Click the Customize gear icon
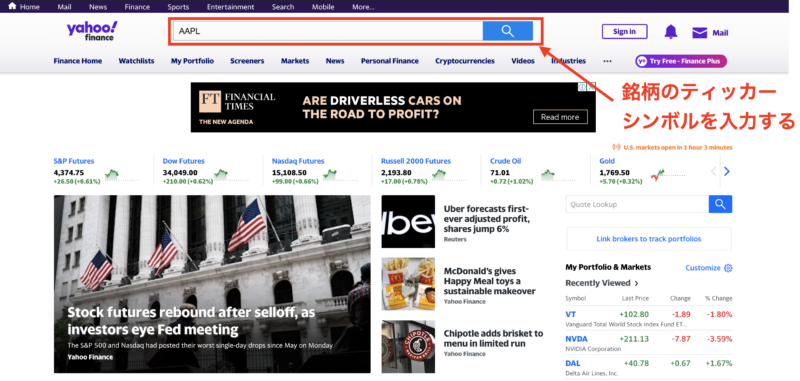The image size is (800, 381). [728, 268]
